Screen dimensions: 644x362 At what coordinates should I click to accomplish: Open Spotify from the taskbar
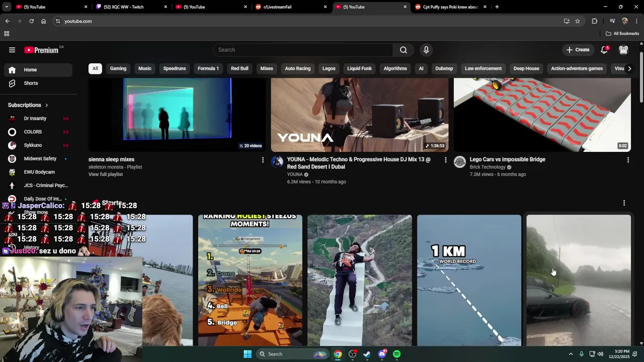tap(397, 354)
